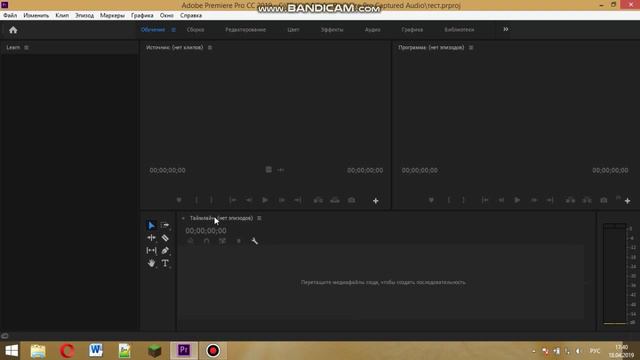Mark In point in Source monitor

pos(196,200)
